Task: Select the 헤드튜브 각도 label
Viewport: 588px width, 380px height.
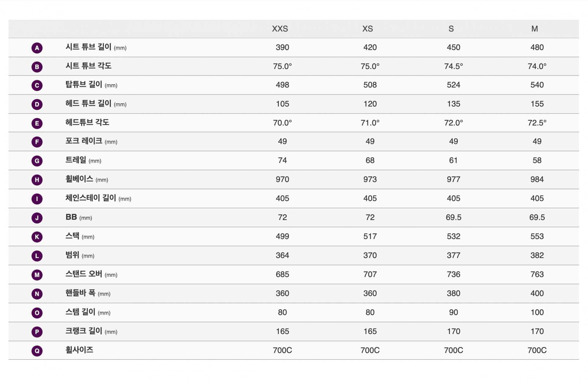Action: (87, 122)
